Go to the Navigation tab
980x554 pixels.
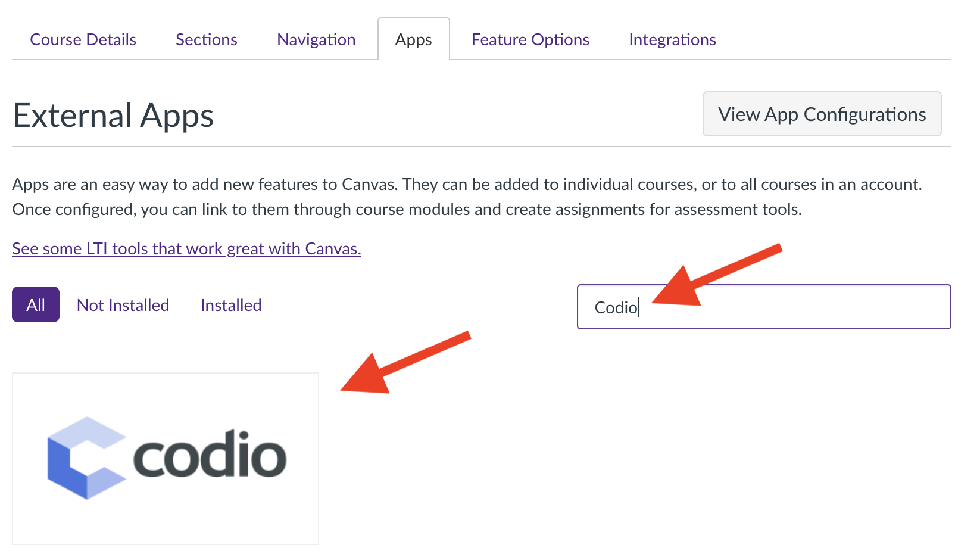pos(316,40)
